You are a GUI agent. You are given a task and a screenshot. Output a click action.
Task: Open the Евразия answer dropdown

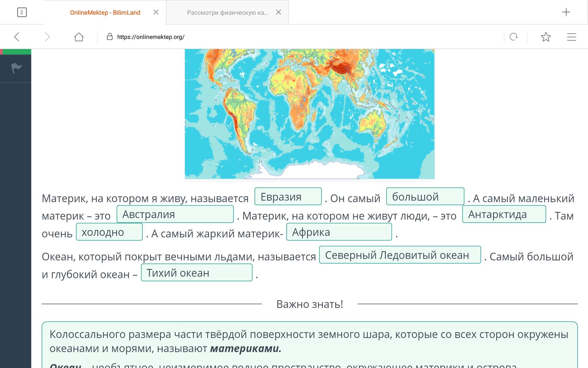288,197
